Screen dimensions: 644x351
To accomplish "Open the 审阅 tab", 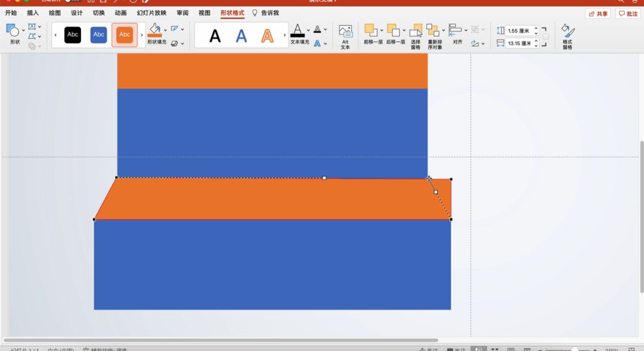I will [x=182, y=13].
